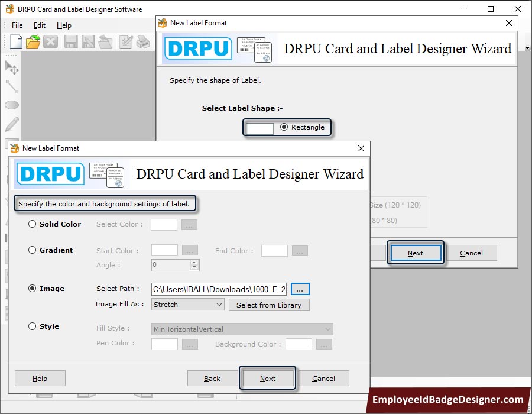Image resolution: width=532 pixels, height=414 pixels.
Task: Click Next in the color settings wizard
Action: point(268,379)
